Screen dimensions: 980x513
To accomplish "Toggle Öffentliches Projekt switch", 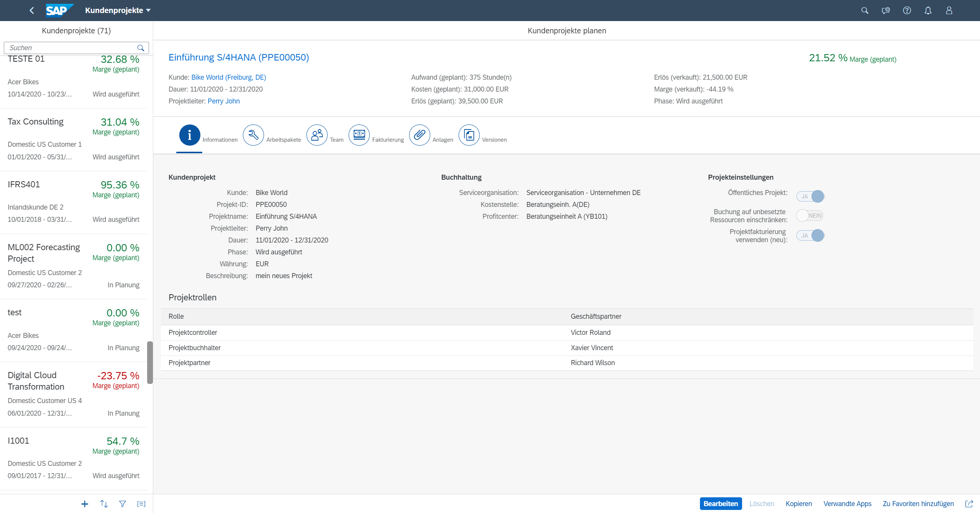I will point(810,197).
